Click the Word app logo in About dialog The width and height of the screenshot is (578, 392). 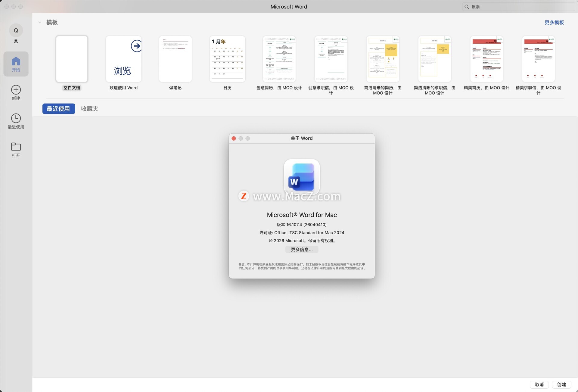pos(302,177)
